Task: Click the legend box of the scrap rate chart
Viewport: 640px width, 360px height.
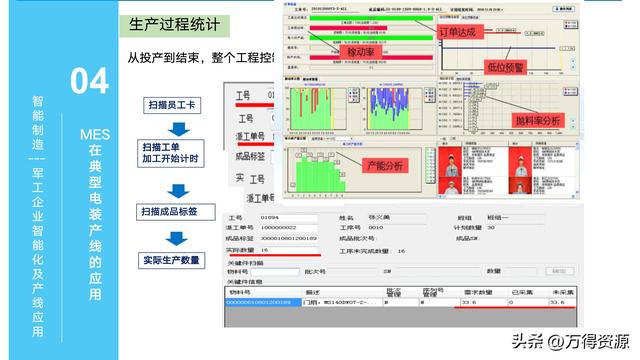Action: (x=570, y=91)
